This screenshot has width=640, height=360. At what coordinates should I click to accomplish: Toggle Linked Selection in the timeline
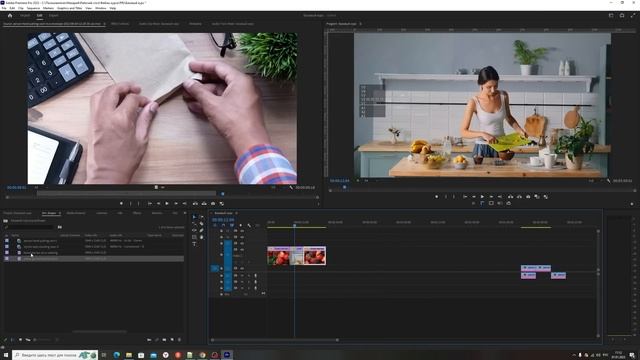coord(232,225)
